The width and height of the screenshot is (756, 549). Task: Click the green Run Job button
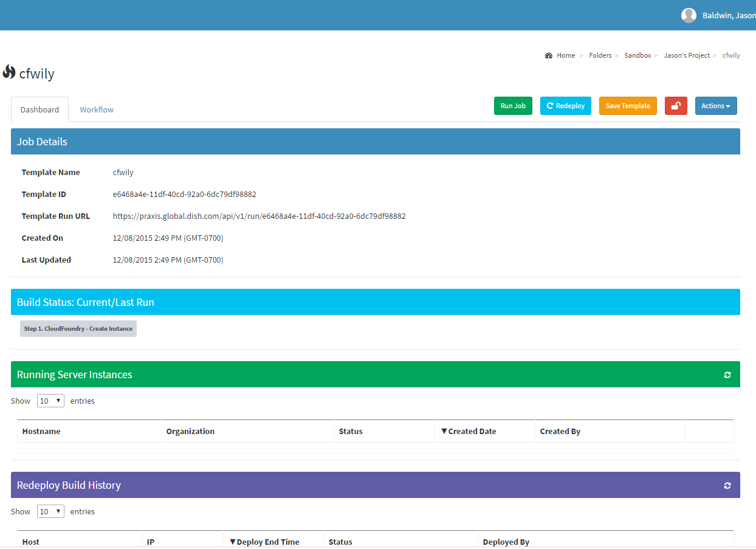(513, 106)
